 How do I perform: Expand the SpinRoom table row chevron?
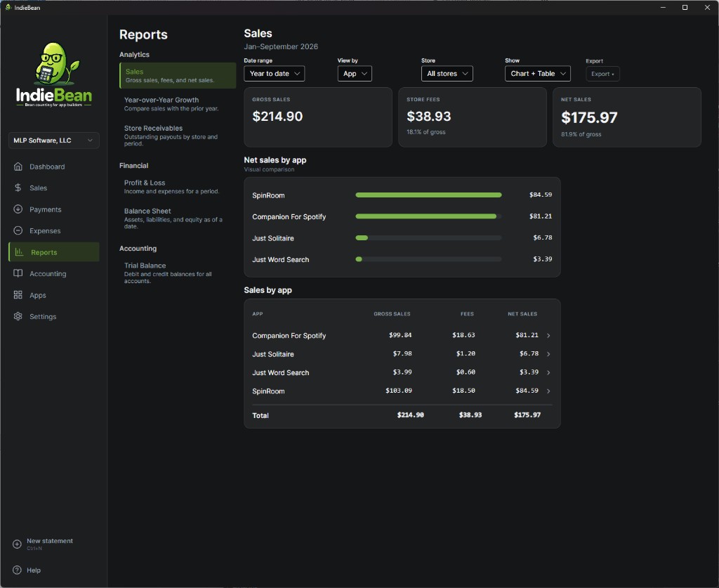[548, 391]
